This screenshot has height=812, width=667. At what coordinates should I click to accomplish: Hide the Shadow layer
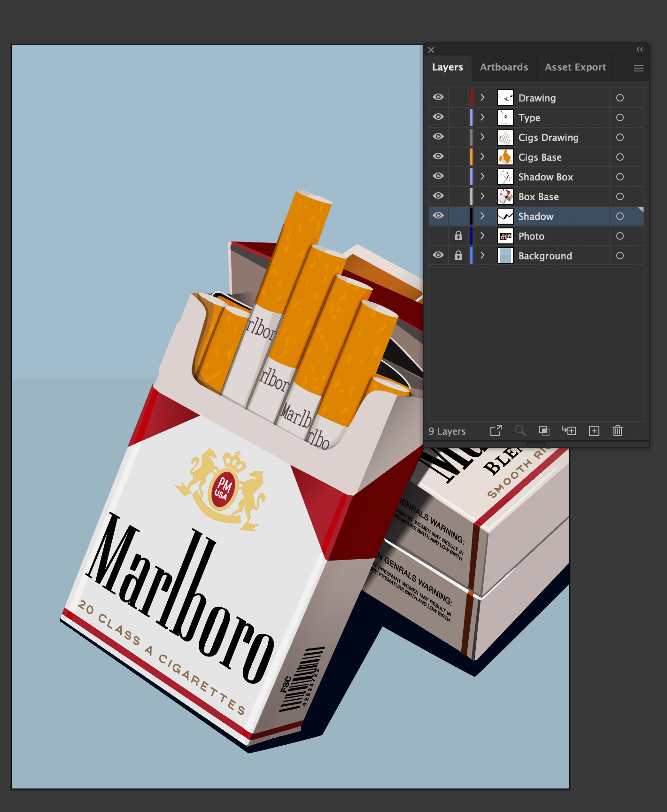pos(438,216)
